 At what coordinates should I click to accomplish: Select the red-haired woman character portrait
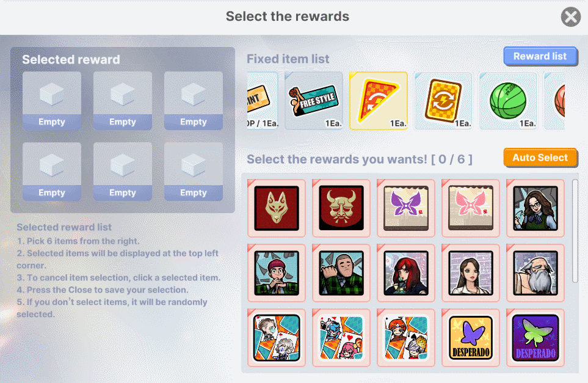406,272
